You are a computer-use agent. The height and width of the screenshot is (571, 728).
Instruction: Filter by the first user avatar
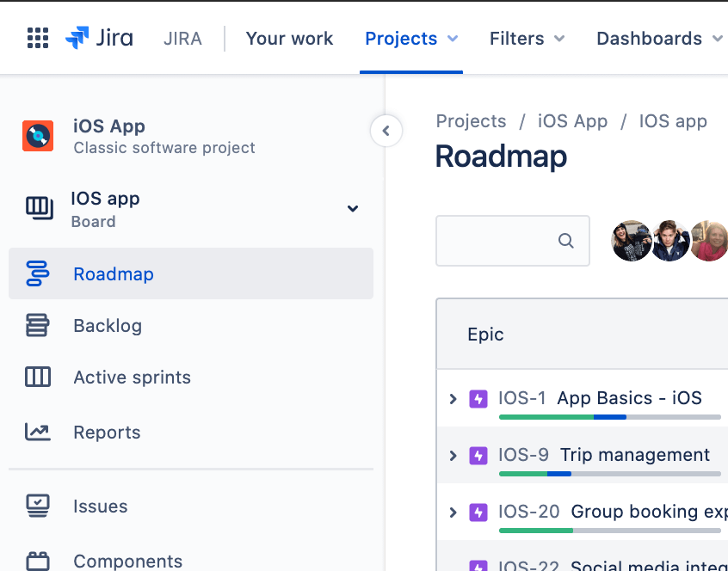tap(631, 241)
